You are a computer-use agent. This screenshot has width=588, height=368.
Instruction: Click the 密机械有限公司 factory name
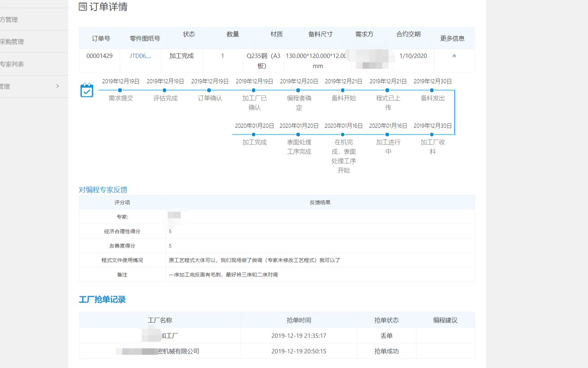[x=179, y=351]
